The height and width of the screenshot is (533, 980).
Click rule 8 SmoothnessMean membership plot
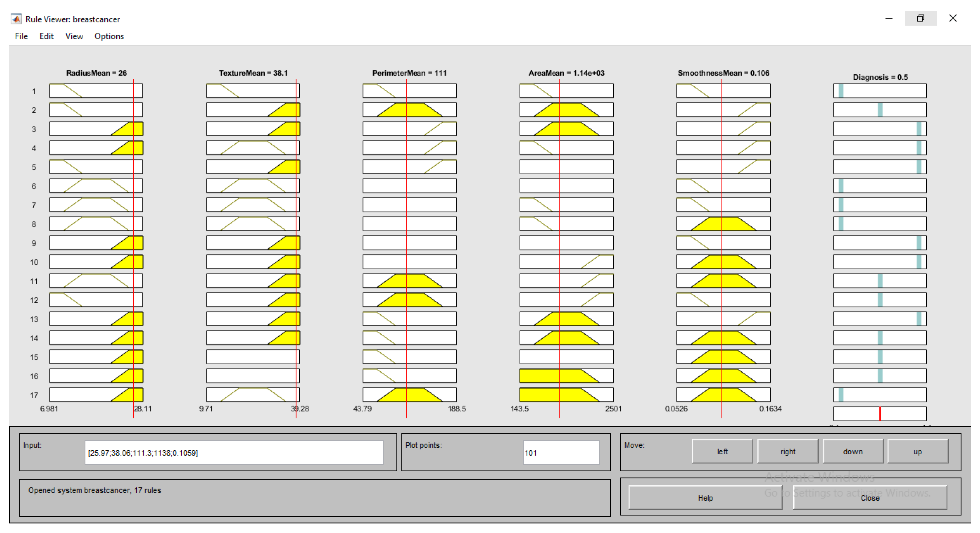pyautogui.click(x=723, y=224)
